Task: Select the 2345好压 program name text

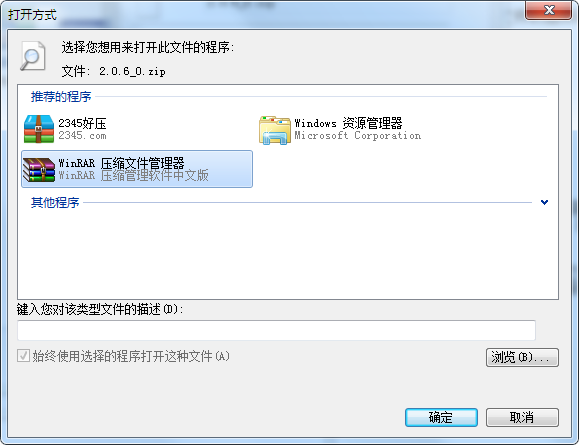Action: pos(82,123)
